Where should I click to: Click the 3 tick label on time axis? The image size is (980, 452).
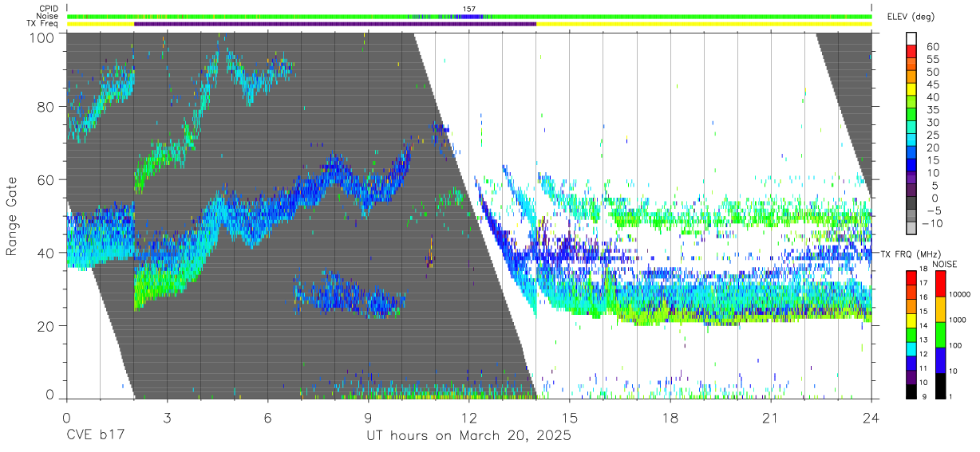coord(168,419)
